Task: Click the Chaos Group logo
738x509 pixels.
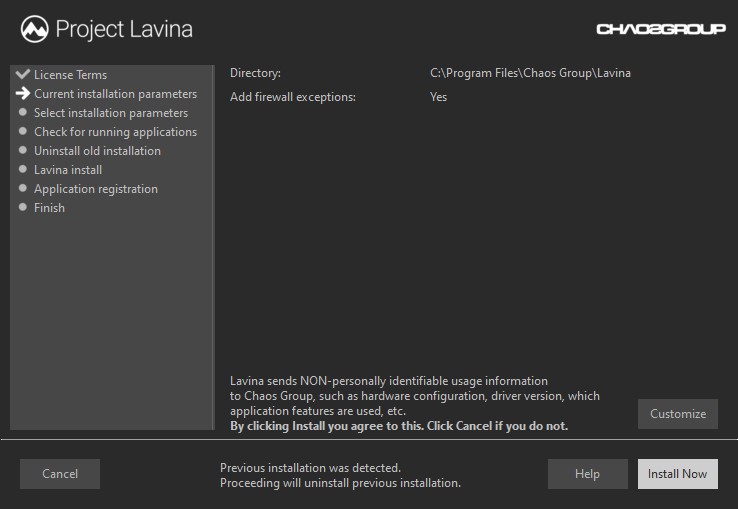Action: 661,29
